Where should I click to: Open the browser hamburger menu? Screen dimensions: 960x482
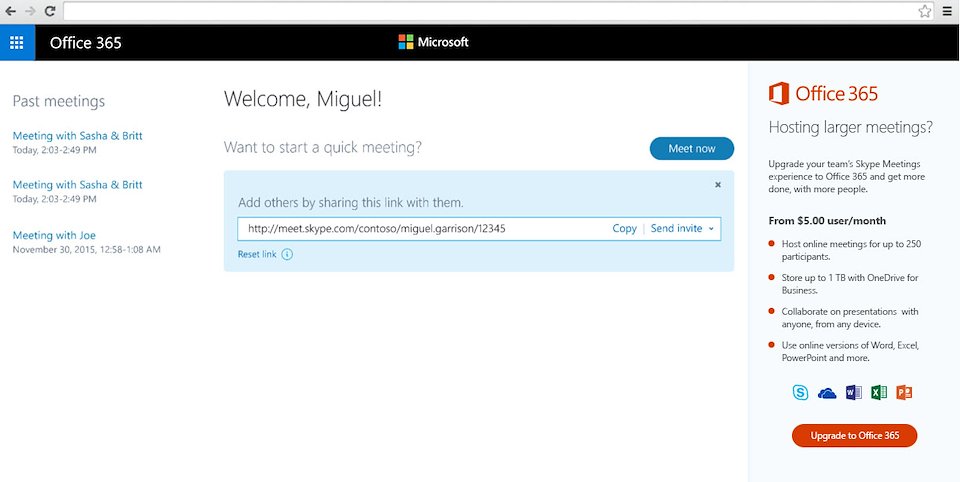pos(947,11)
